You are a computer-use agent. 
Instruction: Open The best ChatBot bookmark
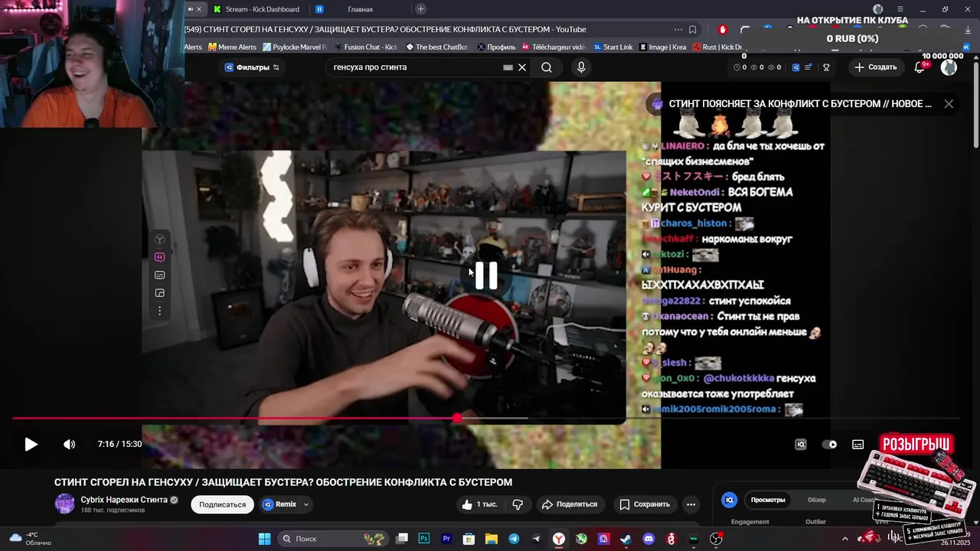point(437,47)
